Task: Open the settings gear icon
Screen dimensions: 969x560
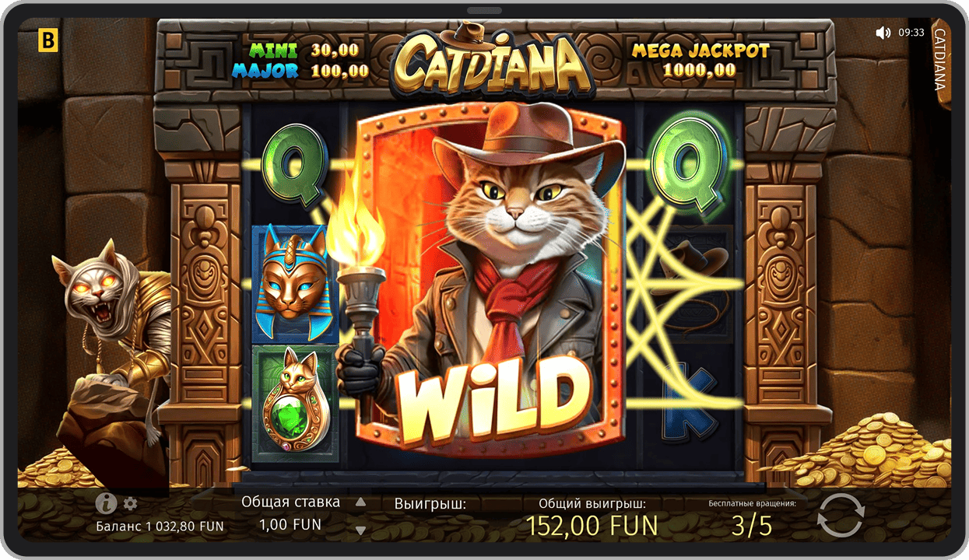Action: click(x=130, y=503)
